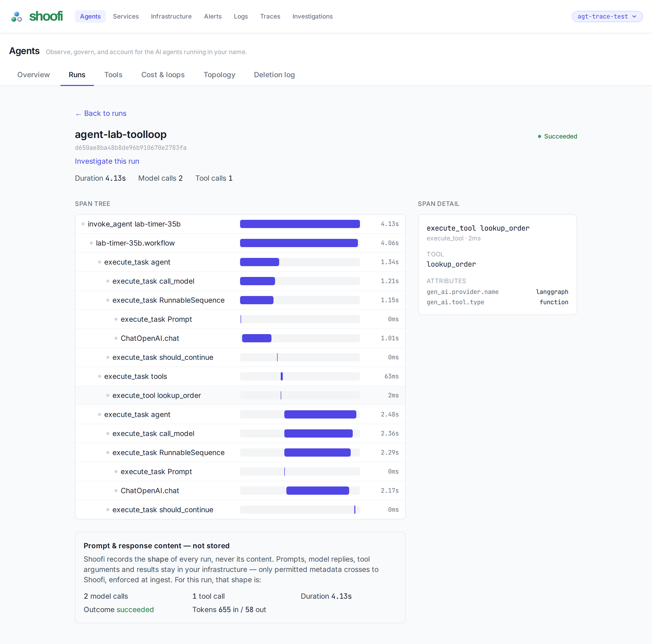Select the execute_tool lookup_order span row
652x644 pixels.
tap(240, 396)
